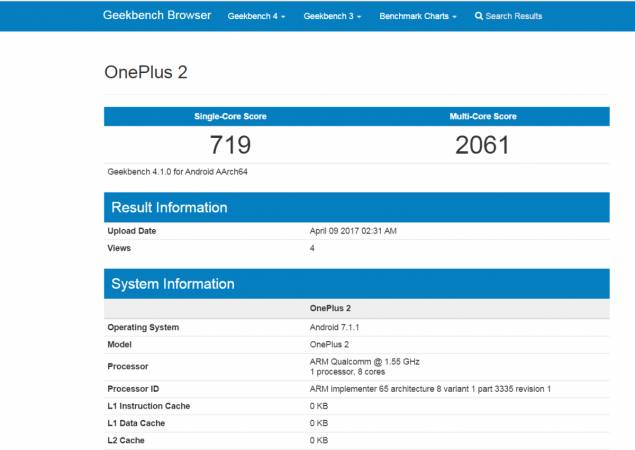Click the Operating System label
Screen dimensions: 635x450
(x=143, y=327)
